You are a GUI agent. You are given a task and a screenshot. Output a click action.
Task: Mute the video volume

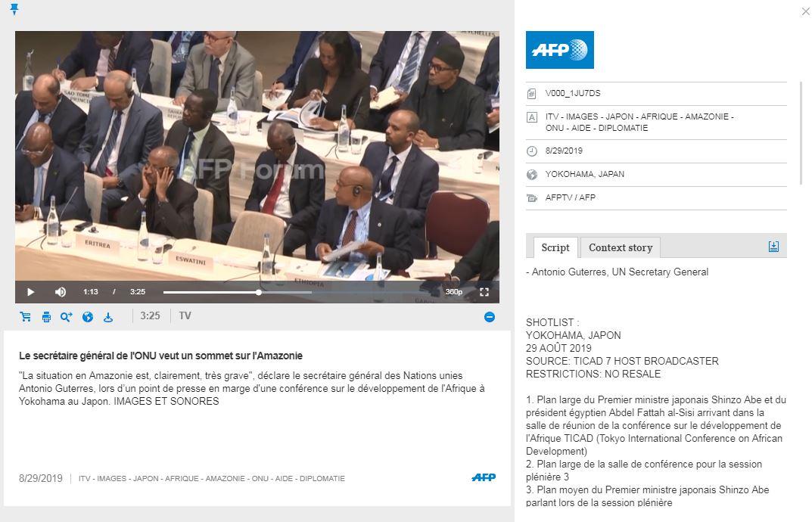(61, 292)
